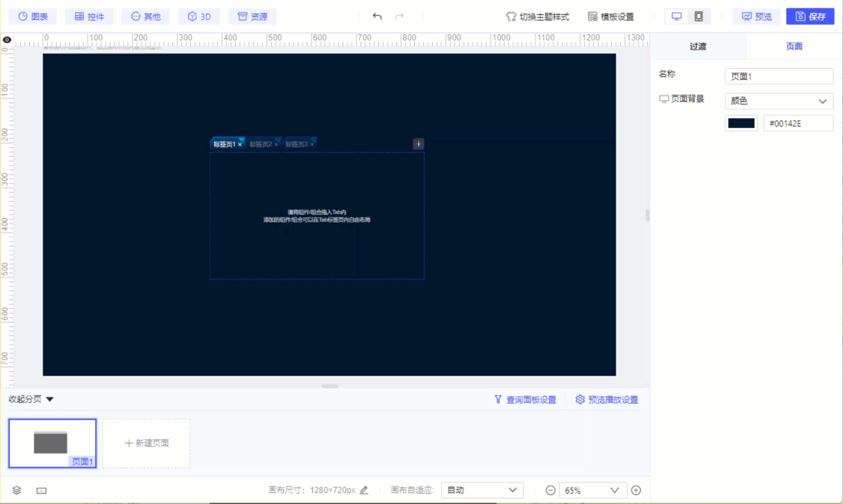Open the 控件 controls panel
This screenshot has width=843, height=504.
coord(89,16)
